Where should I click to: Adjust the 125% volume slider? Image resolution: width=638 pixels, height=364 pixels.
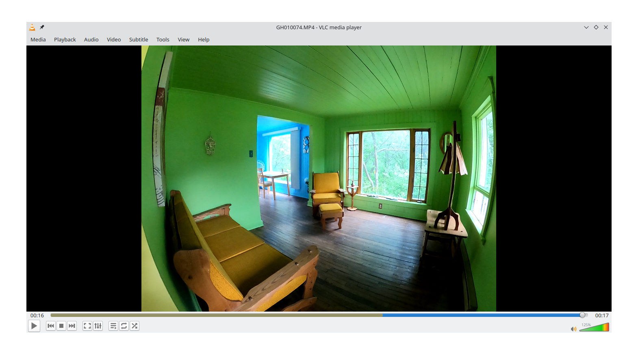pos(594,327)
